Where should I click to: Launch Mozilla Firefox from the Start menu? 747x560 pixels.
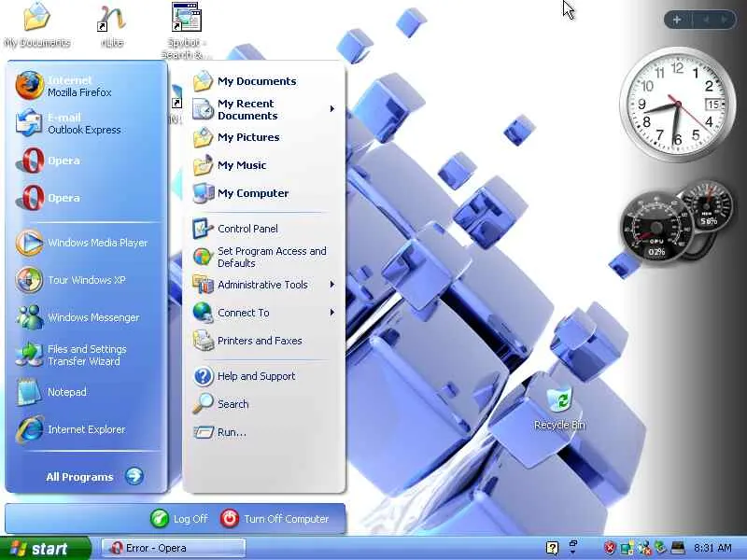tap(86, 86)
